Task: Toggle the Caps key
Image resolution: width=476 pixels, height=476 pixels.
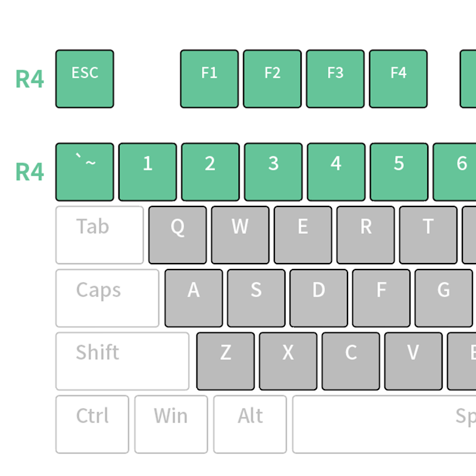Action: pyautogui.click(x=107, y=298)
